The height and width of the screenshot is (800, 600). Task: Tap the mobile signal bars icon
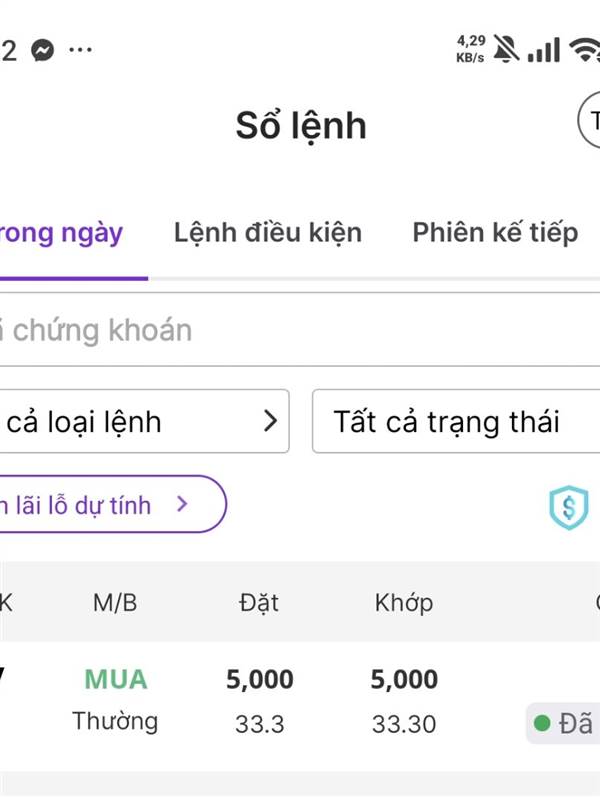click(544, 48)
